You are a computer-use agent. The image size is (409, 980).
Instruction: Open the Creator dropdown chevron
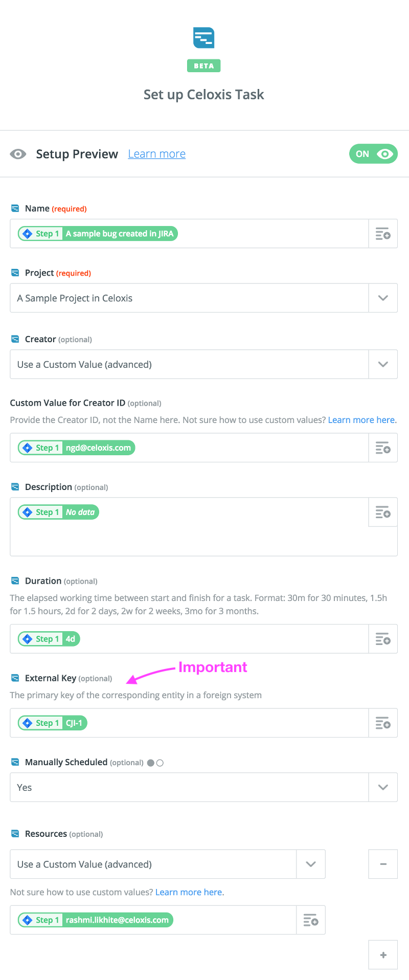coord(383,365)
